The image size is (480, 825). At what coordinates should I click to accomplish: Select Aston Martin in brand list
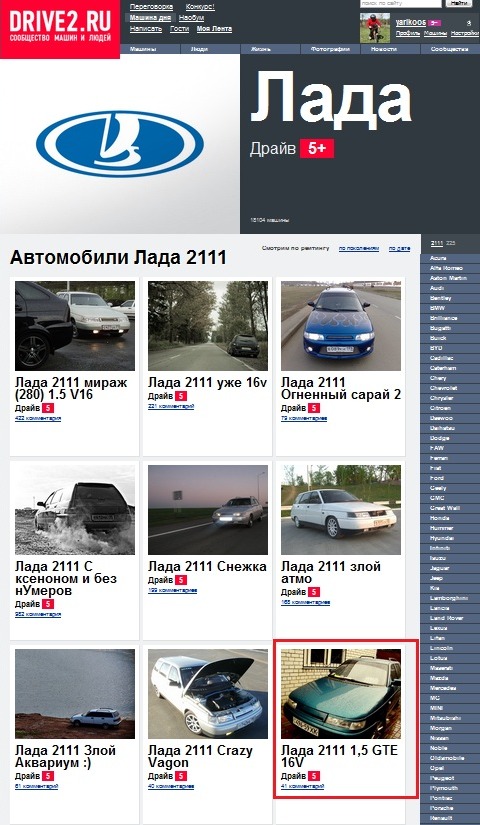[x=450, y=278]
